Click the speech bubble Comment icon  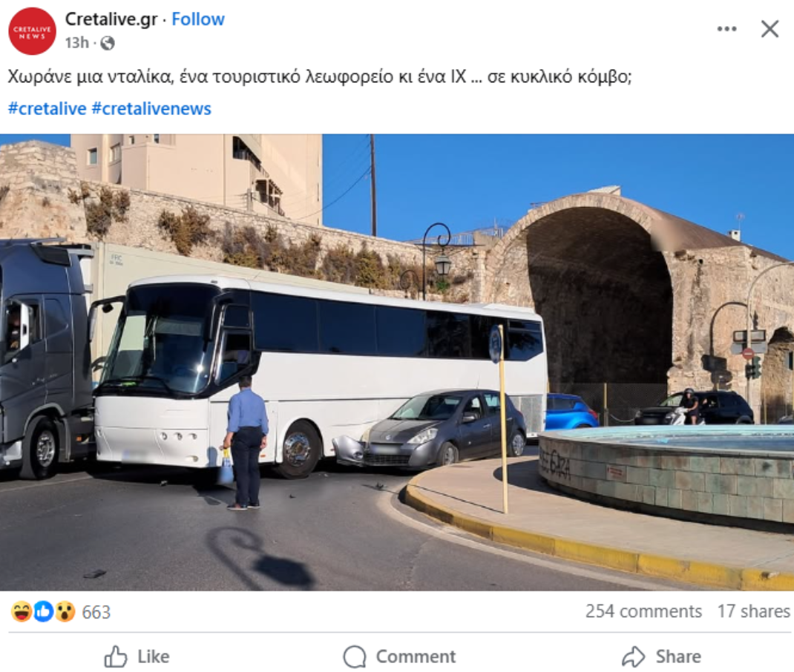pos(355,657)
